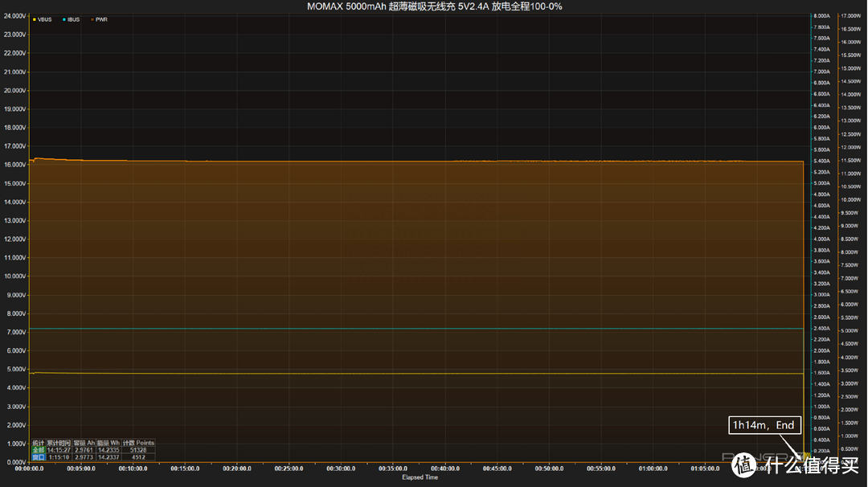Viewport: 868px width, 487px height.
Task: Toggle the VBUS legend entry
Action: pyautogui.click(x=42, y=19)
